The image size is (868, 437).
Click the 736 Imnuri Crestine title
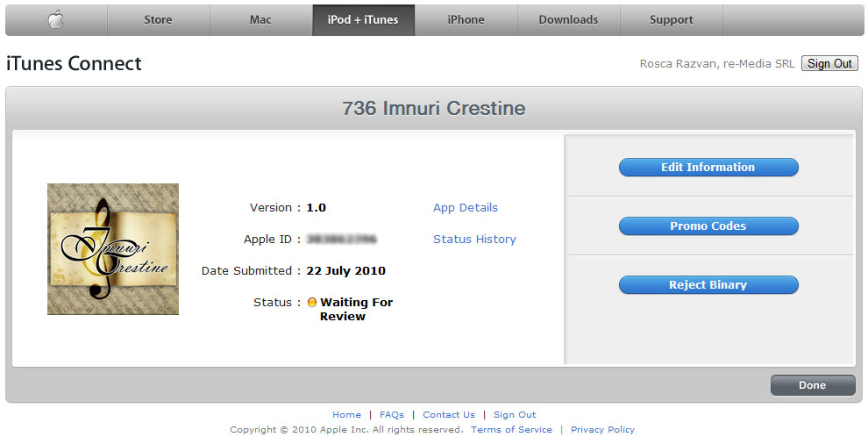tap(433, 108)
